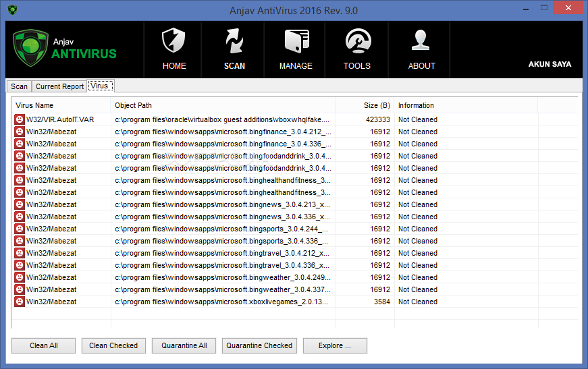Click the W32/VIR.AutoIT.VAR virus name
The height and width of the screenshot is (369, 588).
60,119
